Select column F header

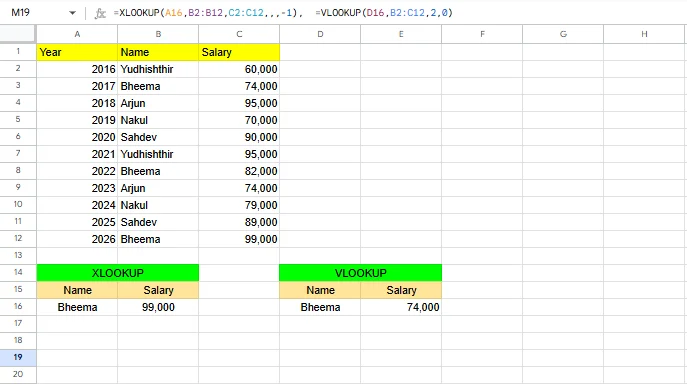click(x=482, y=34)
